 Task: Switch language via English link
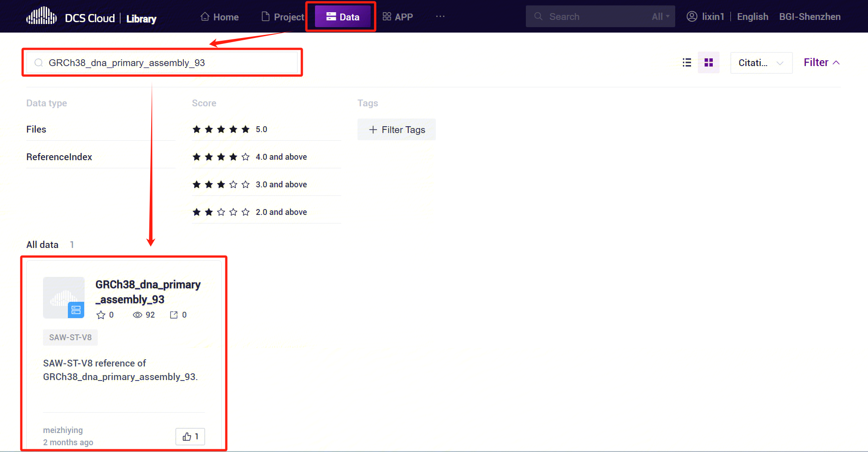(753, 17)
